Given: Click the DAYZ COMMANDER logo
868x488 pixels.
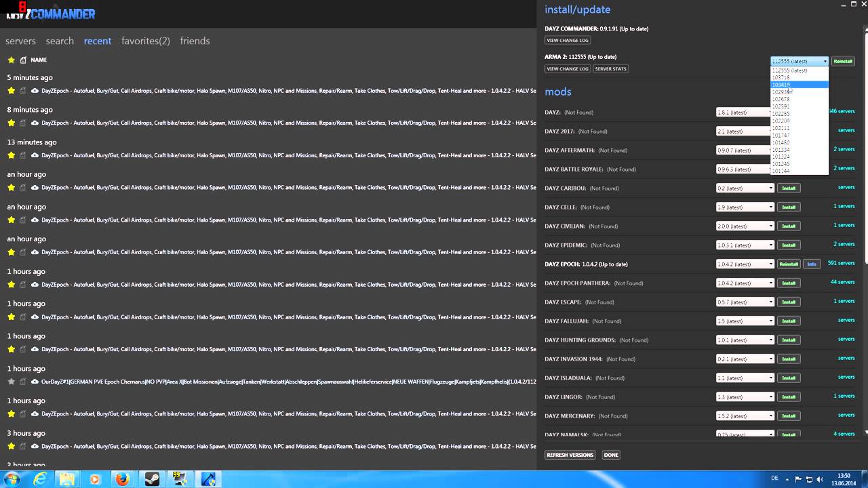Looking at the screenshot, I should [x=51, y=12].
